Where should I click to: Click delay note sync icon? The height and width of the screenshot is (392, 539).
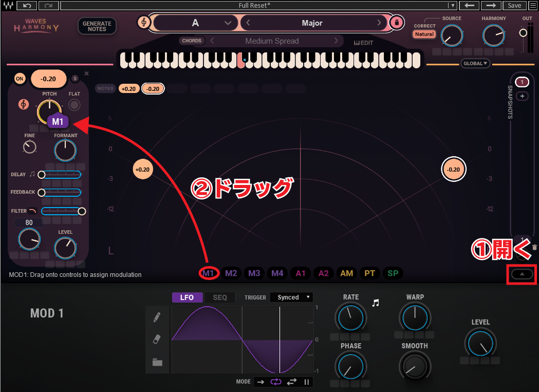(x=32, y=174)
